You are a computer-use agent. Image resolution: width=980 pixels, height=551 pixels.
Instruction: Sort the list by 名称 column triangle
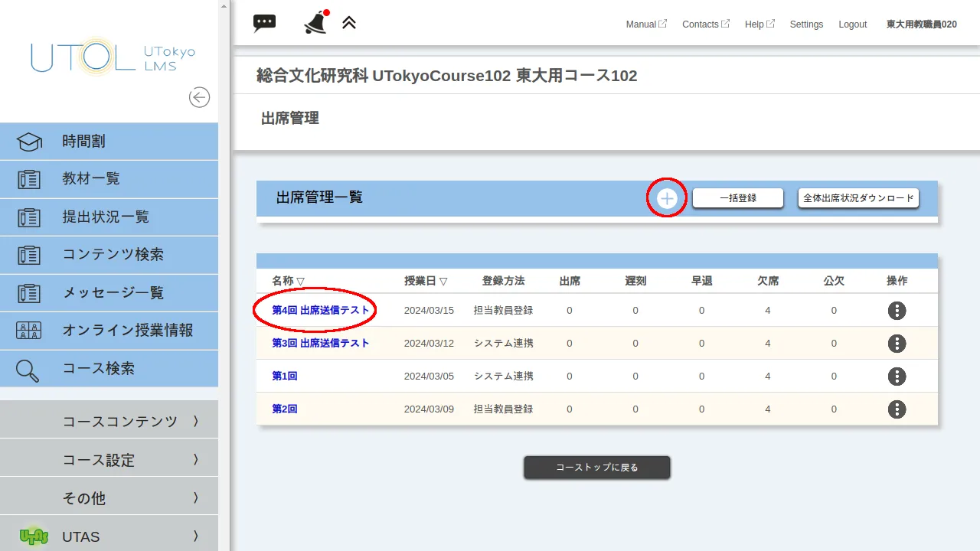300,282
